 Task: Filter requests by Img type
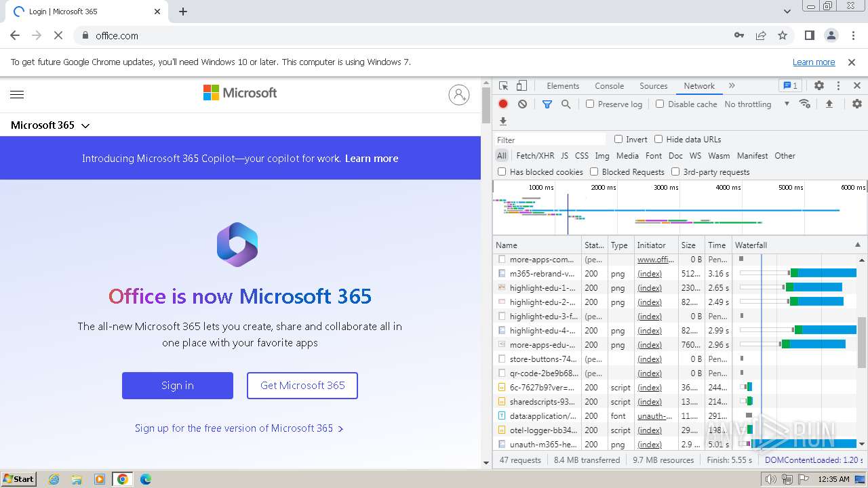602,156
